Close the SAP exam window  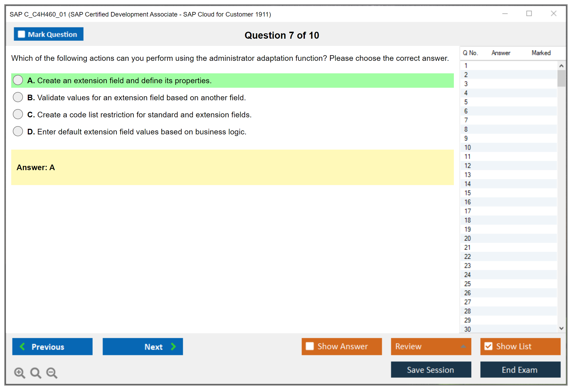coord(553,14)
